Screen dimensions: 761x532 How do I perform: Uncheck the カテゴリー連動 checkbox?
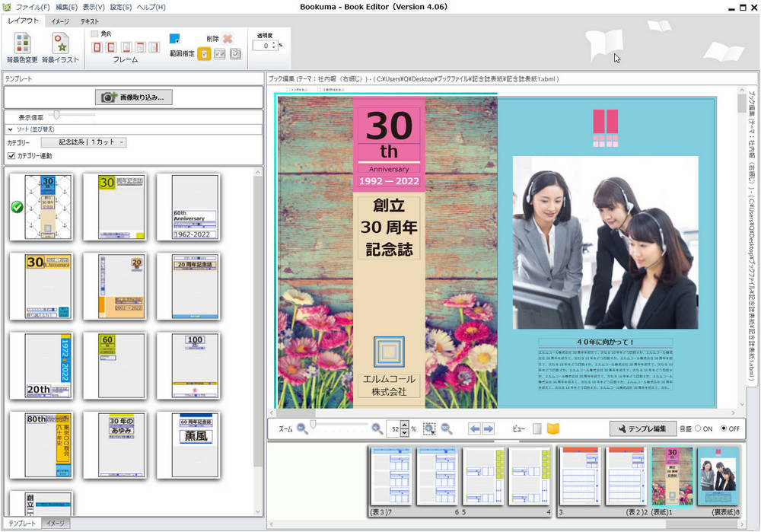pyautogui.click(x=11, y=156)
